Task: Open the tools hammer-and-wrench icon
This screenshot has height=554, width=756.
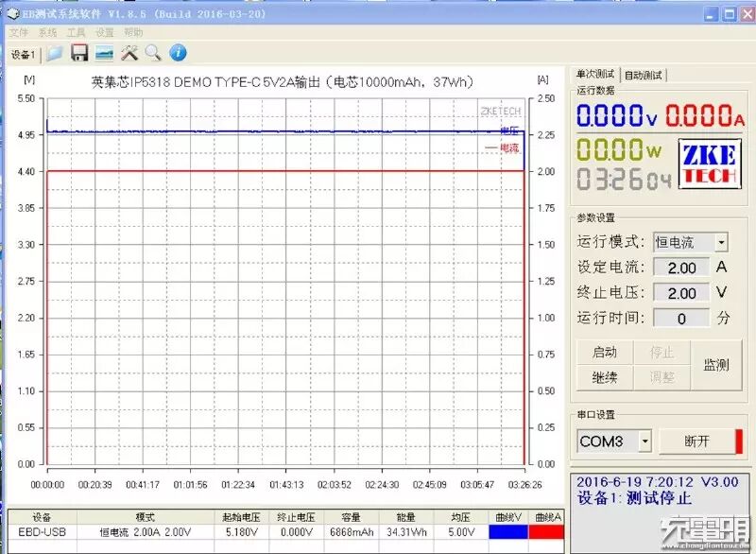Action: (129, 53)
